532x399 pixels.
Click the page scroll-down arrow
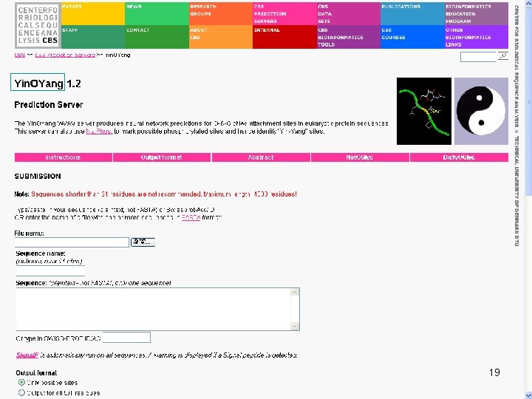pyautogui.click(x=528, y=395)
